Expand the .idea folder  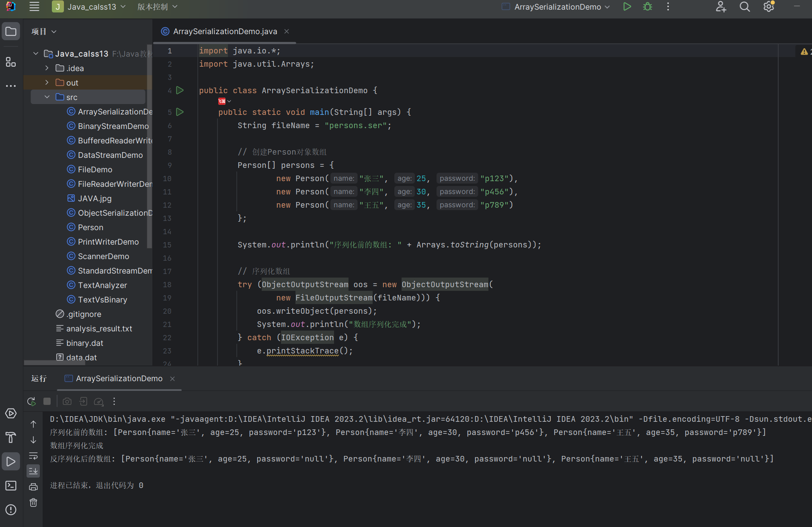47,68
